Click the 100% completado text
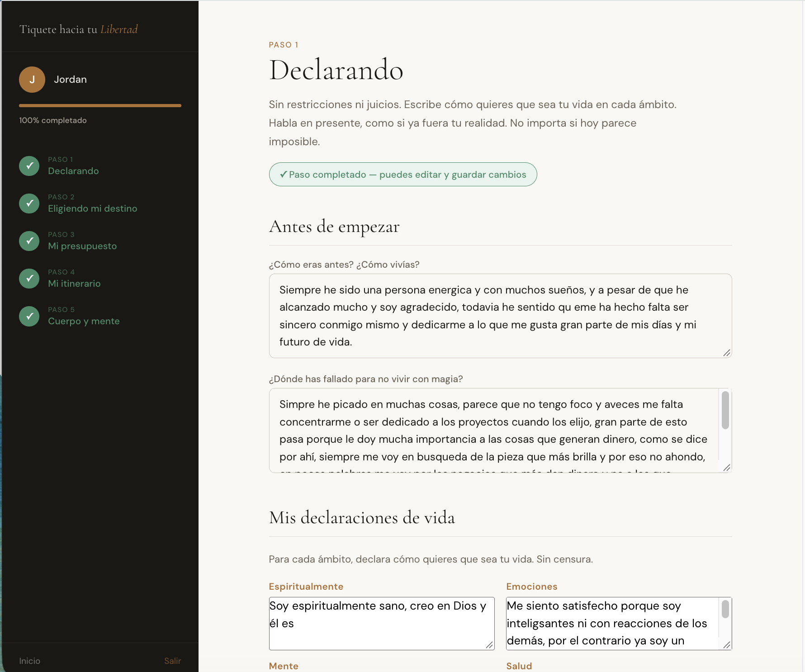805x672 pixels. point(53,120)
